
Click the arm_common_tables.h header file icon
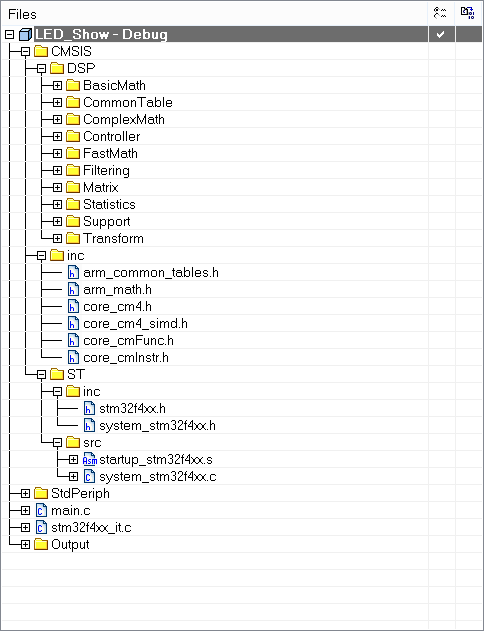73,272
